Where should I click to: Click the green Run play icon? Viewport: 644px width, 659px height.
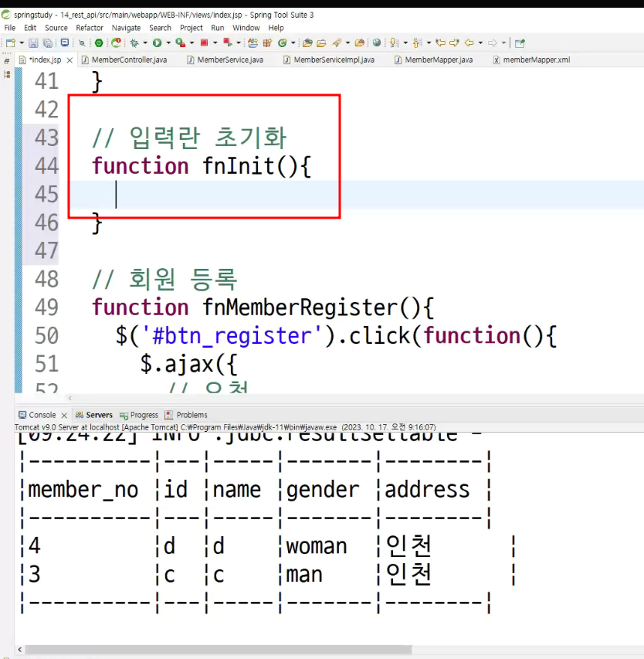(x=157, y=42)
